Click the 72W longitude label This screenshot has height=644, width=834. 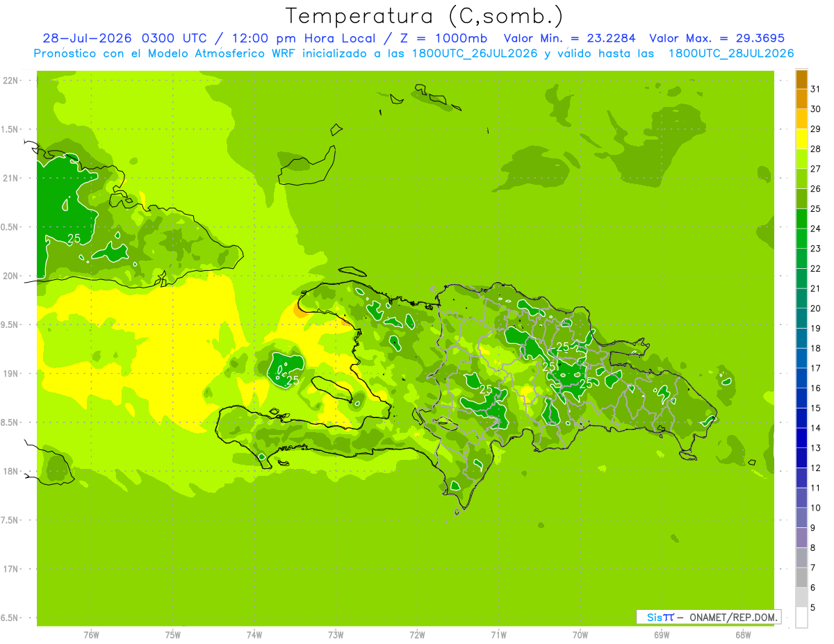point(418,635)
